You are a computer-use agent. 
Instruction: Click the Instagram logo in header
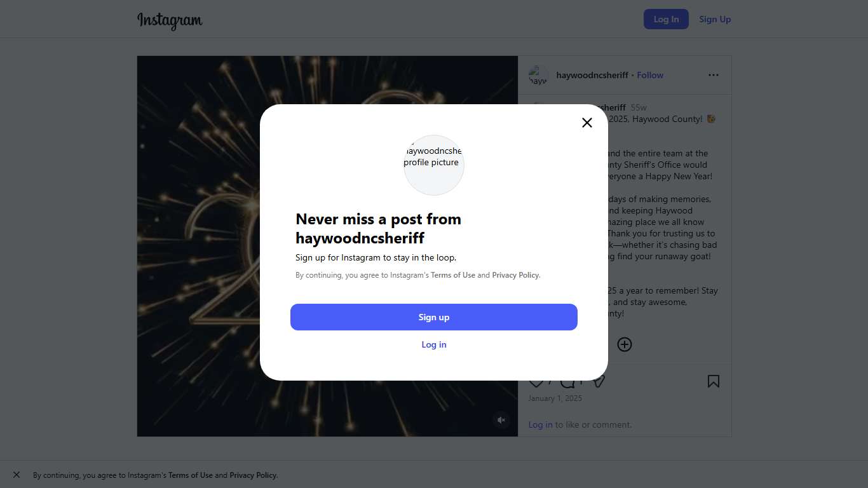point(170,20)
